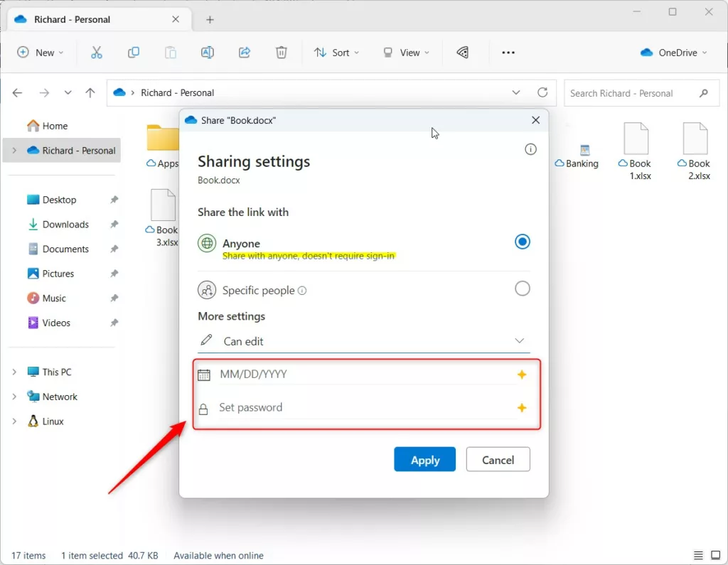Select Pictures in the sidebar

pos(56,273)
